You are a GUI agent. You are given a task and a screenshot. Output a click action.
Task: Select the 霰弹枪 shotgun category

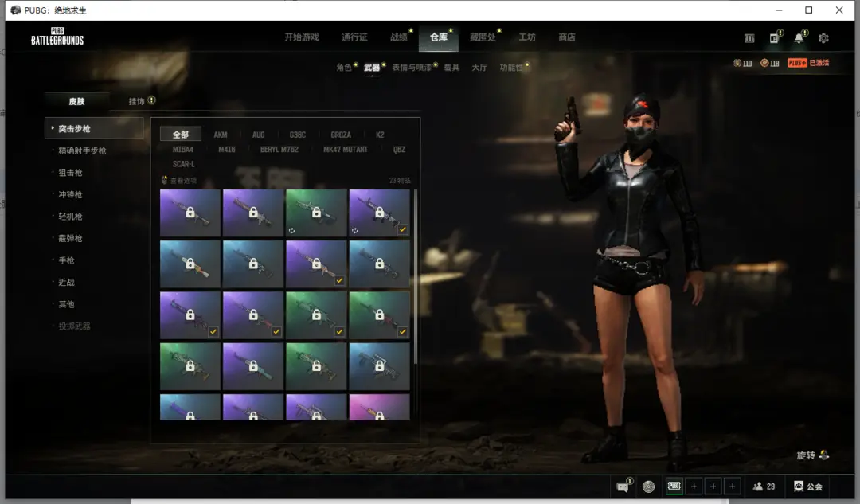point(70,239)
